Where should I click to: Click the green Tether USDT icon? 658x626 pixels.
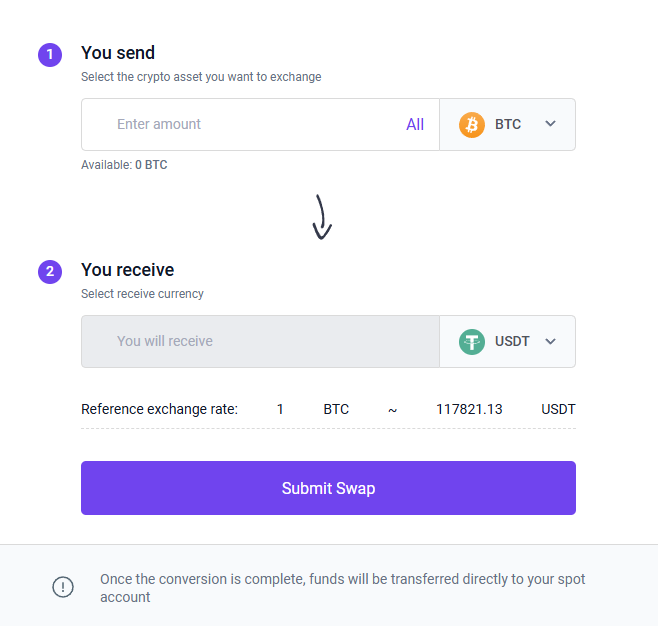pos(472,342)
